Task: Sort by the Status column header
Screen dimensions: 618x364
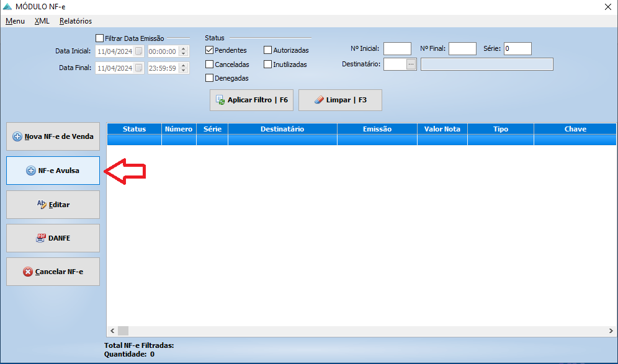Action: [134, 129]
